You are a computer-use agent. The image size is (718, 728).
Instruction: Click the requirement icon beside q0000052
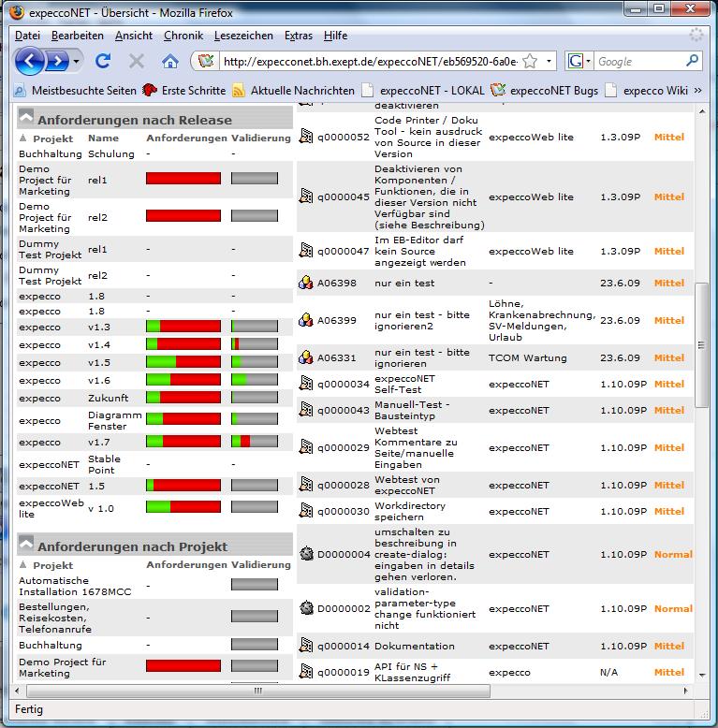tap(305, 138)
